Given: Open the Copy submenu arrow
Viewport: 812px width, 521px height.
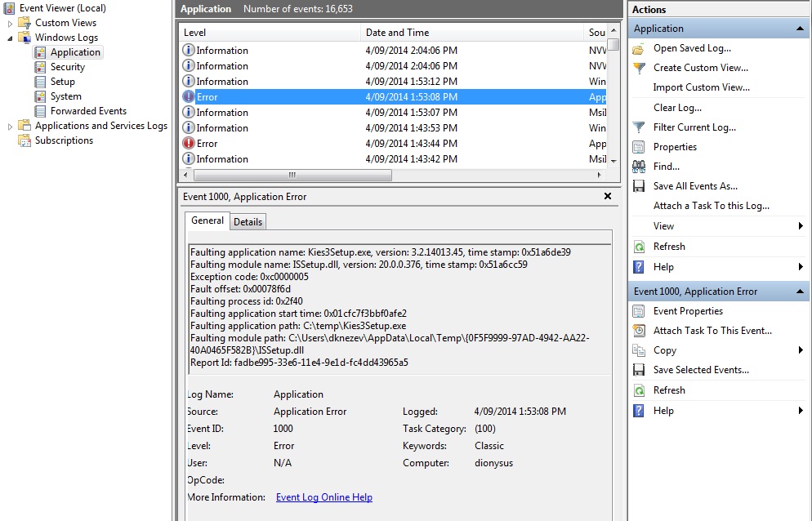Looking at the screenshot, I should [801, 350].
